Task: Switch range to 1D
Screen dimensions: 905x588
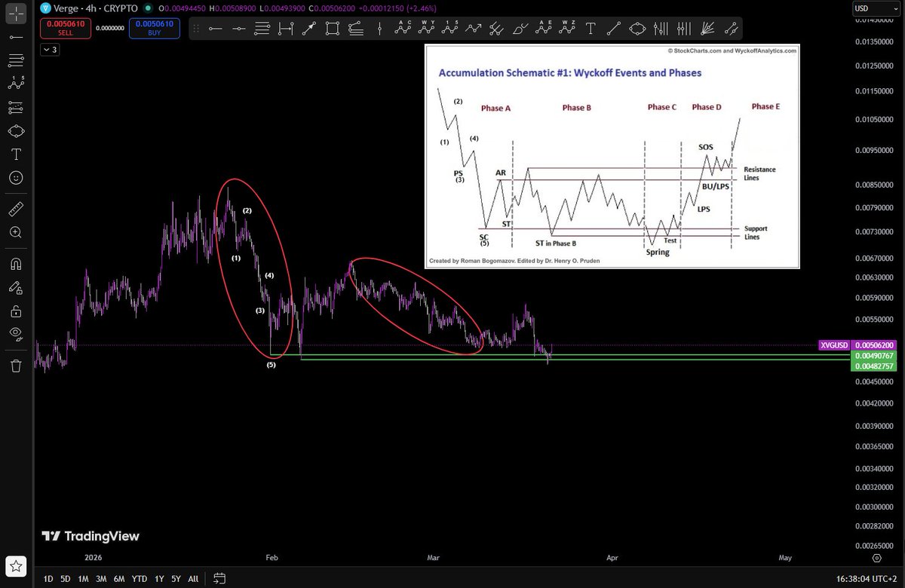Action: 48,579
